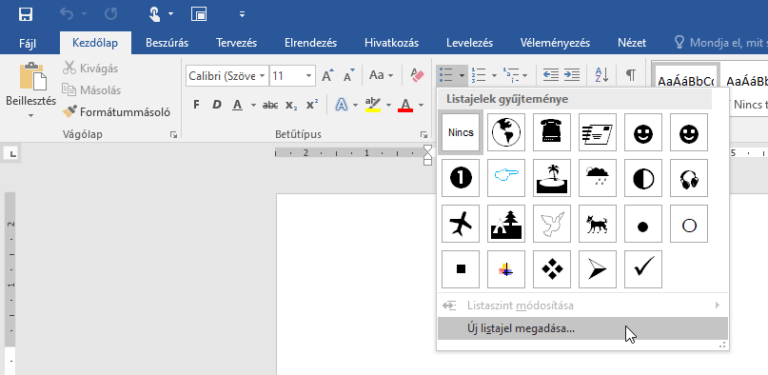Choose the four diamonds bullet symbol
This screenshot has height=375, width=768.
(552, 269)
